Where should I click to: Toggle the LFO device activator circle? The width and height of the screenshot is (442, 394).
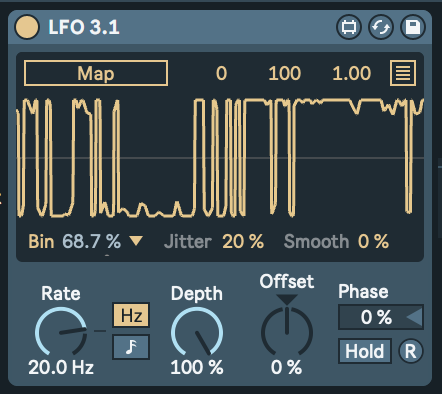[27, 27]
